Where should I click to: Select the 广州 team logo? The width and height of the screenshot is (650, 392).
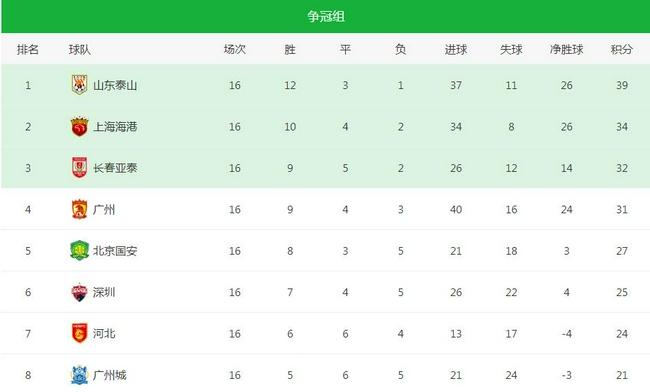point(79,209)
